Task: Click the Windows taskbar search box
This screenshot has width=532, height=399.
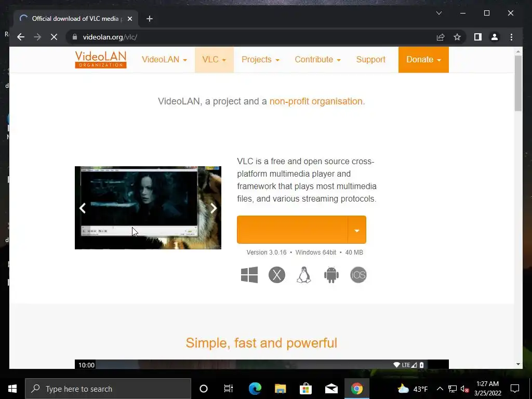Action: click(x=108, y=389)
